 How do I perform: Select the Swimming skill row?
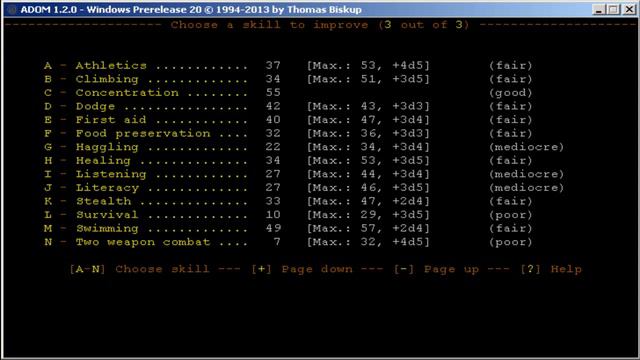coord(288,228)
